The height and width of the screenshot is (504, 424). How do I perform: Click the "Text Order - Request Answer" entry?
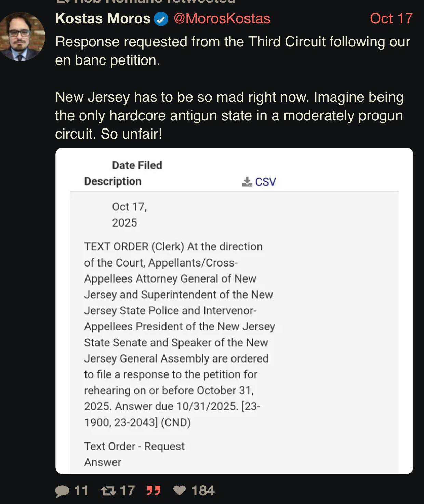click(134, 454)
